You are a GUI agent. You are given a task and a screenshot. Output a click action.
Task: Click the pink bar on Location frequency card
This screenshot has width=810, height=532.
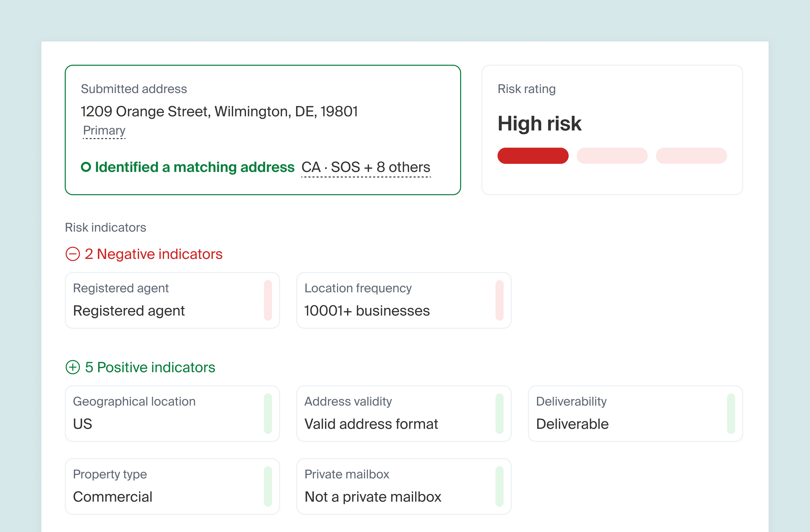click(x=499, y=300)
